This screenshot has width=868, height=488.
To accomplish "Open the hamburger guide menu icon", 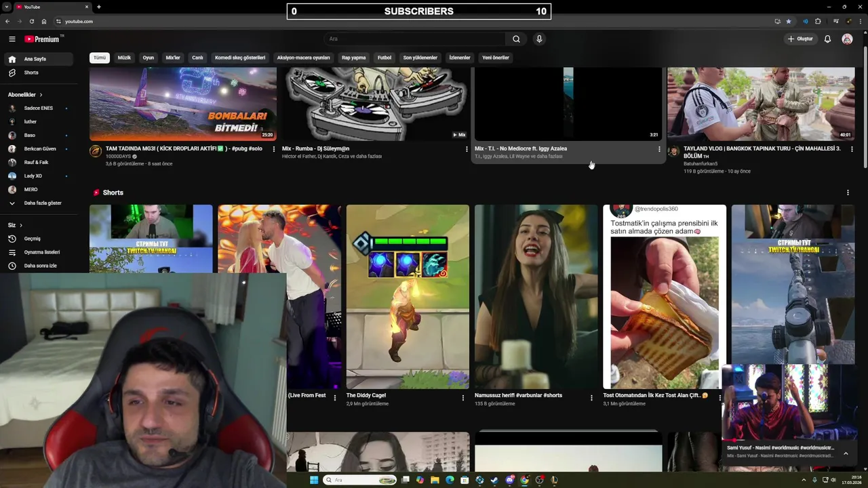I will tap(12, 39).
